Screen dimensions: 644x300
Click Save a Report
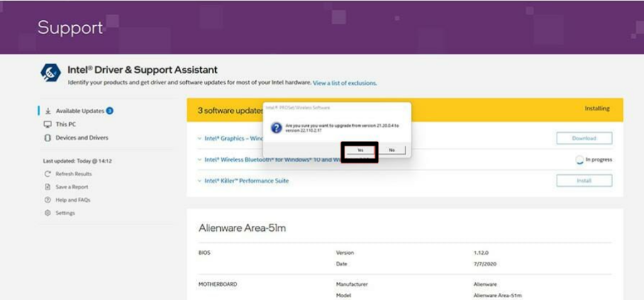pos(72,187)
